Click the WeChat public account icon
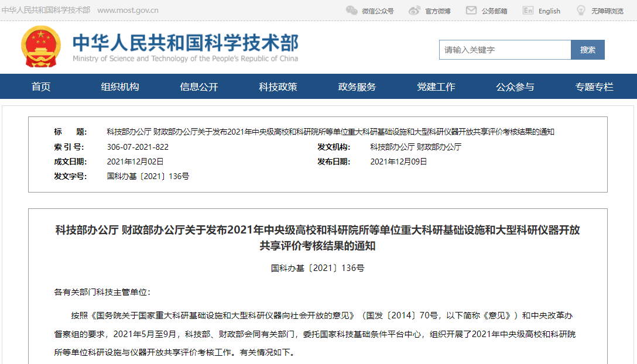The width and height of the screenshot is (637, 364). pyautogui.click(x=351, y=11)
